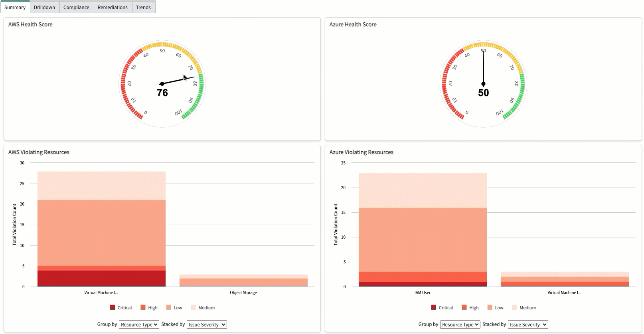Image resolution: width=644 pixels, height=334 pixels.
Task: Toggle Medium legend swatch in Azure chart
Action: [x=515, y=307]
